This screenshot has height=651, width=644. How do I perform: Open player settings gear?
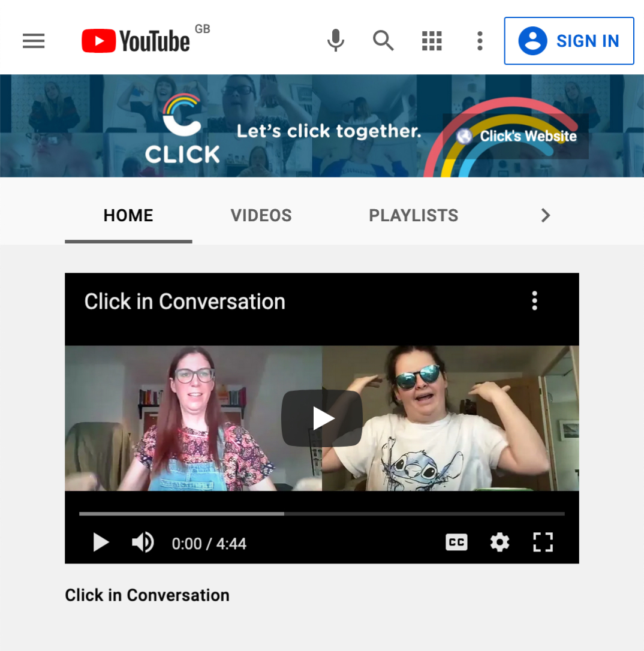499,542
